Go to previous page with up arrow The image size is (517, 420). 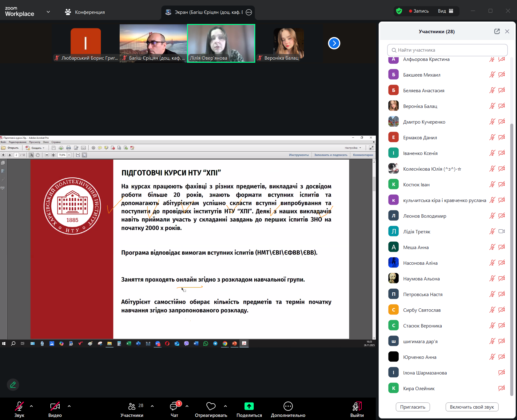(x=3, y=155)
